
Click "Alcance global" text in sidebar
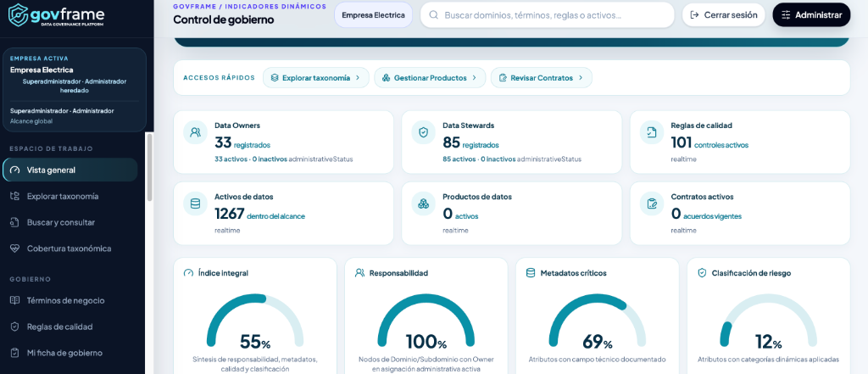31,120
